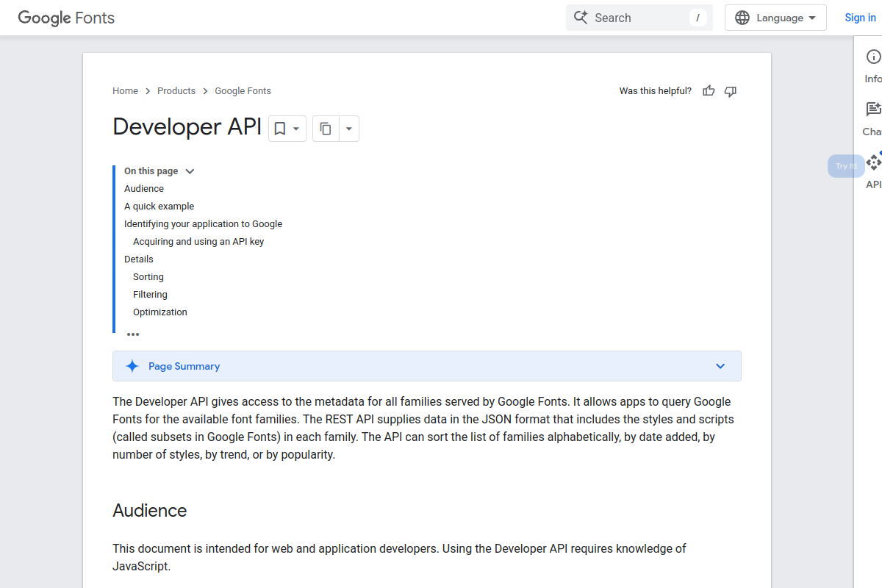Expand the Page Summary panel
The image size is (882, 588).
[720, 366]
